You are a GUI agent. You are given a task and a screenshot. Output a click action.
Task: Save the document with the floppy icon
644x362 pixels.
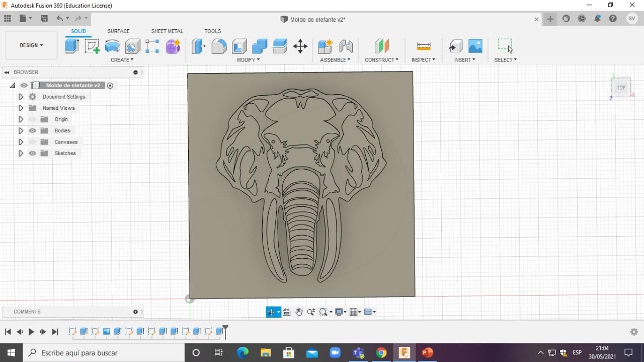click(x=44, y=19)
